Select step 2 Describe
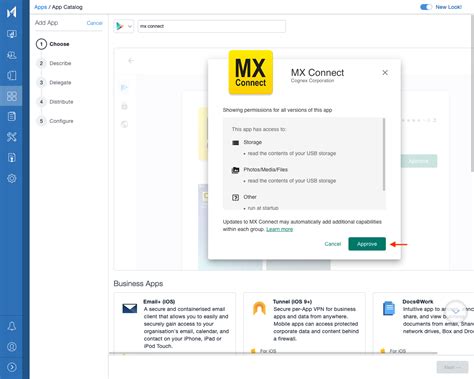The height and width of the screenshot is (379, 474). [x=55, y=63]
